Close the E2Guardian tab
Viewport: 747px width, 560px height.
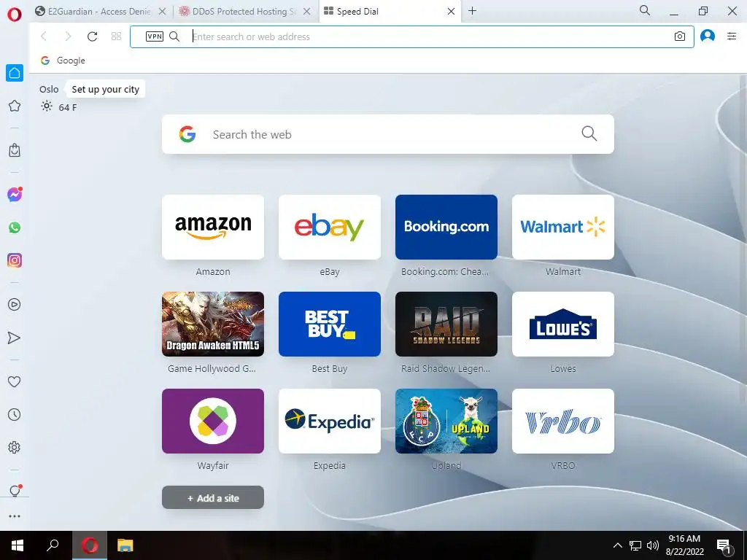coord(163,12)
